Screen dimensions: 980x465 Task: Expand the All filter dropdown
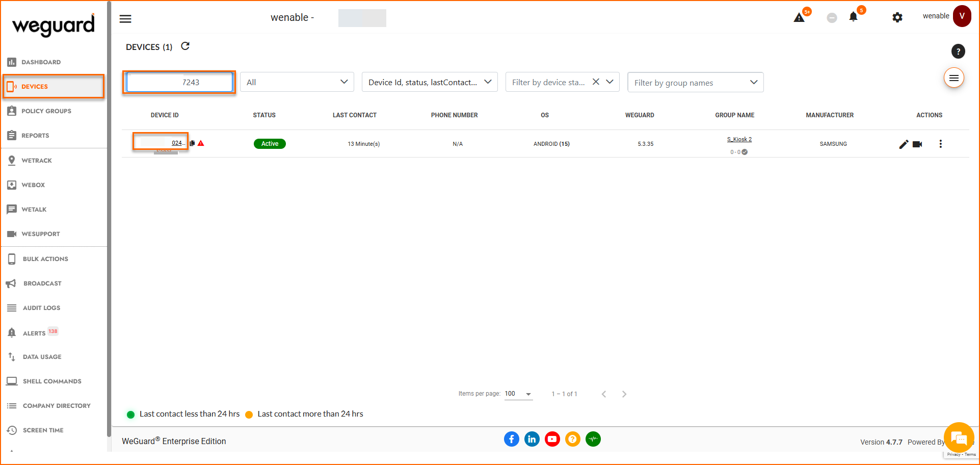(x=297, y=82)
